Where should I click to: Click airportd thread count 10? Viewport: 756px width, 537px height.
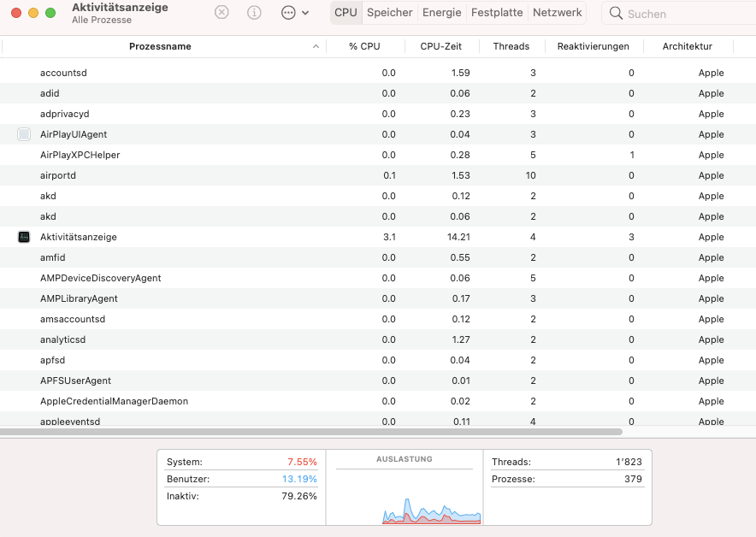[530, 175]
